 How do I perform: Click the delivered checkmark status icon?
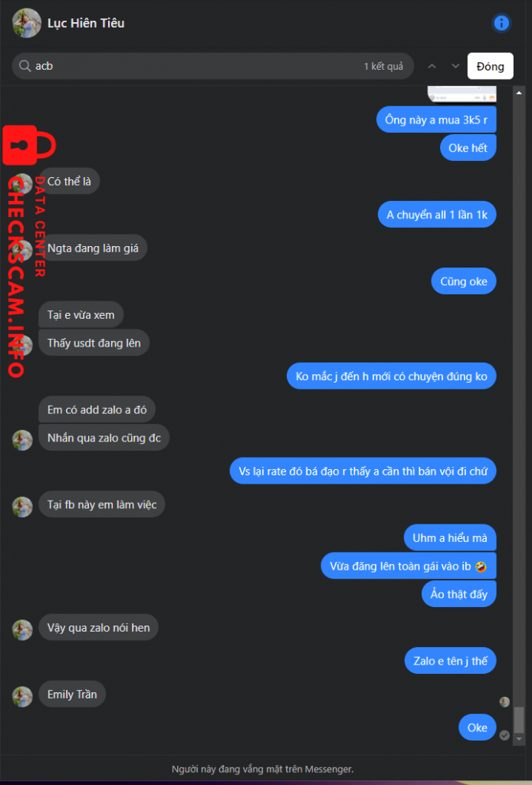point(504,735)
